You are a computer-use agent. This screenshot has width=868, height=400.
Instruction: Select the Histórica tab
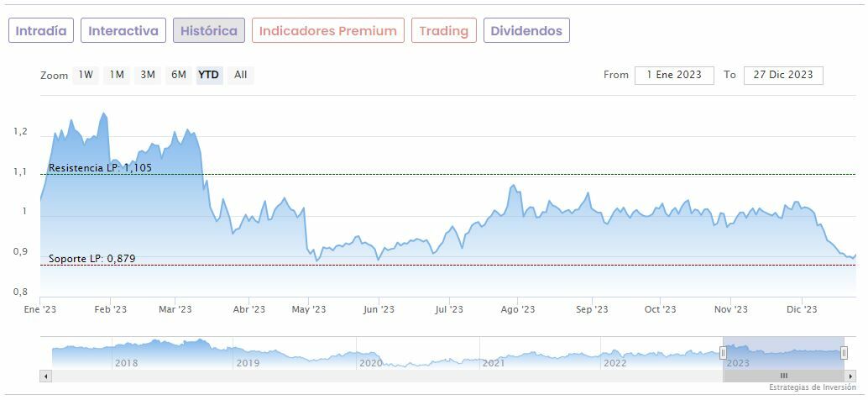[x=209, y=31]
